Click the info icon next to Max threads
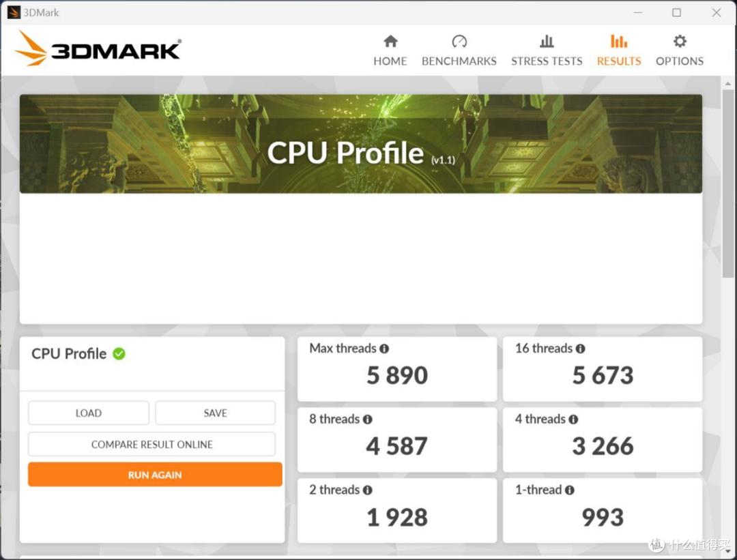 pos(384,349)
